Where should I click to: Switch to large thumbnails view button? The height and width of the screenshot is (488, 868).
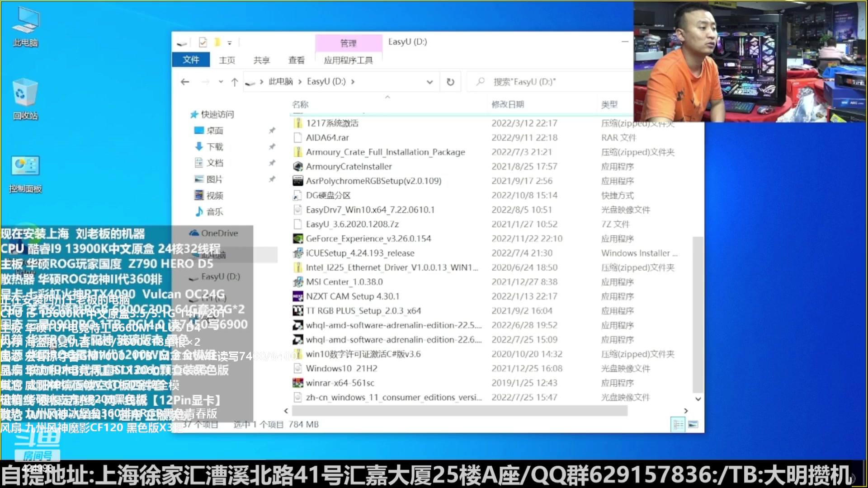[693, 424]
